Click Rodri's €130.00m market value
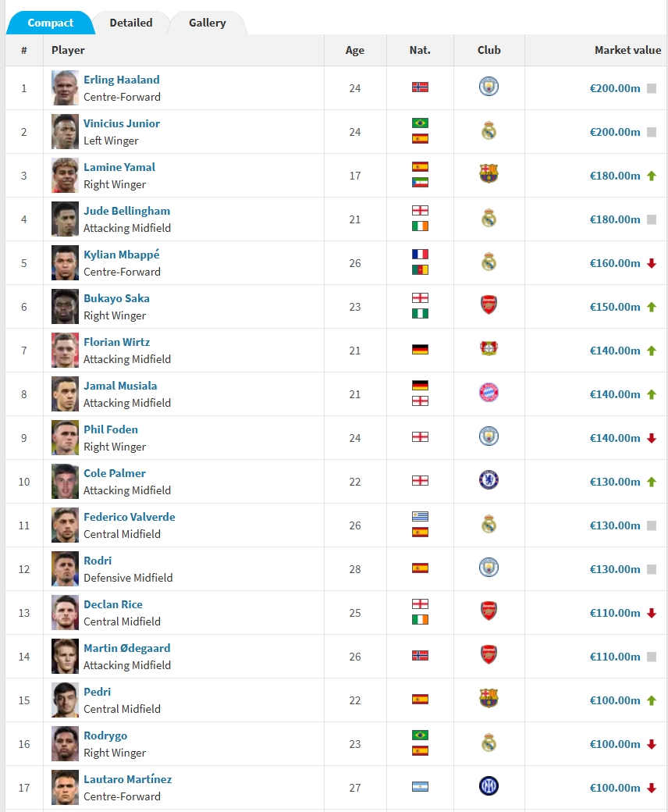This screenshot has height=812, width=668. (x=615, y=569)
